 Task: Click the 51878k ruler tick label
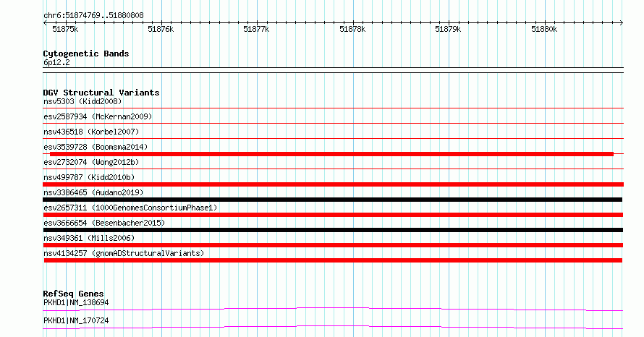tap(352, 29)
